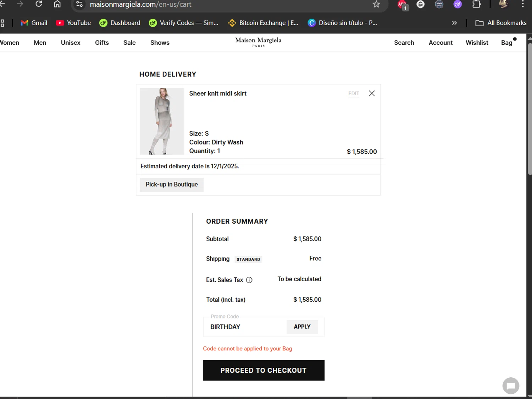Open Chrome three-dot menu

click(x=522, y=4)
